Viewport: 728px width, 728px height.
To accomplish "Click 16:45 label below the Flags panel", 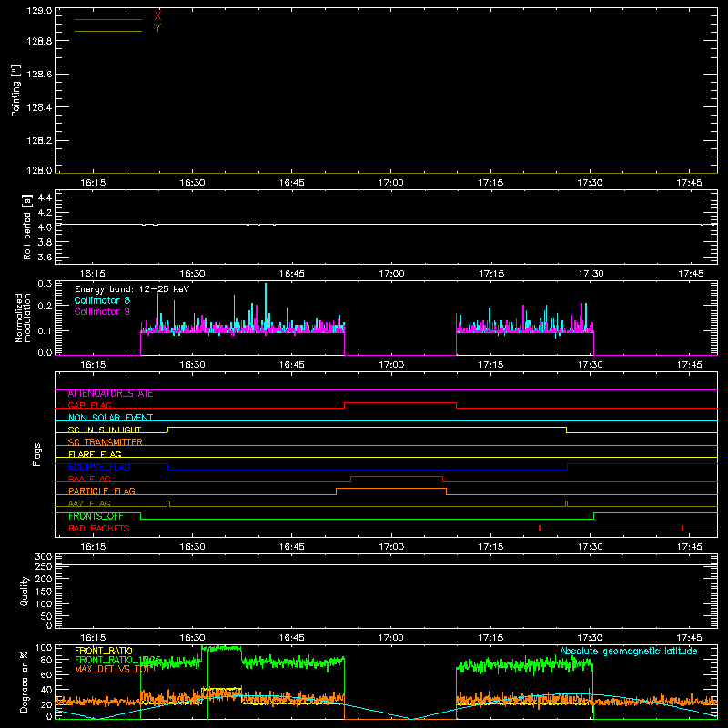I will coord(291,547).
